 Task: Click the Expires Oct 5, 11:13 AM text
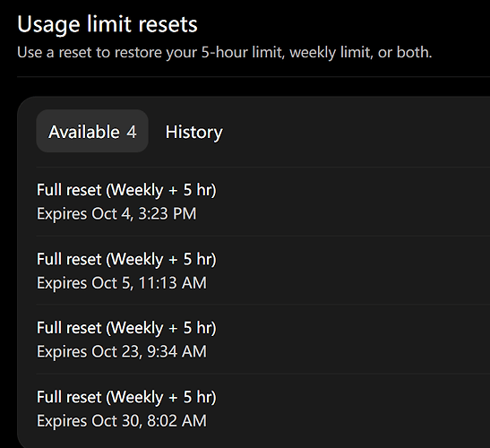pos(122,283)
